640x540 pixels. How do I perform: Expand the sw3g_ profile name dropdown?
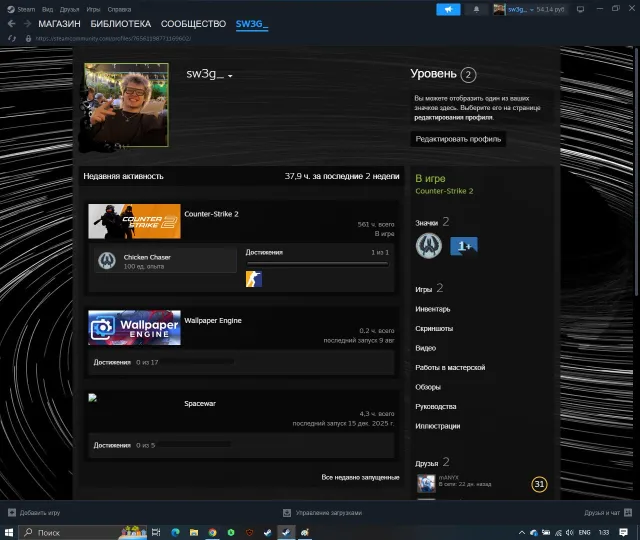pyautogui.click(x=230, y=76)
